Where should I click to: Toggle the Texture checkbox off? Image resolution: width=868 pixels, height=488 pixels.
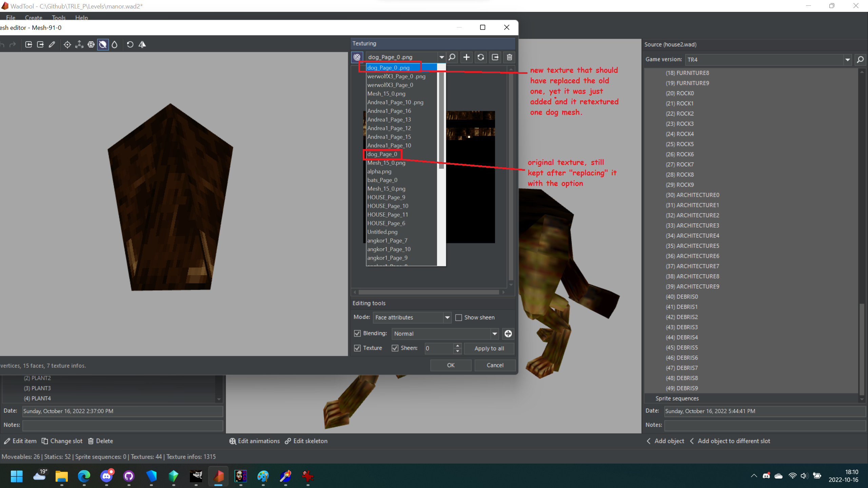click(x=357, y=348)
